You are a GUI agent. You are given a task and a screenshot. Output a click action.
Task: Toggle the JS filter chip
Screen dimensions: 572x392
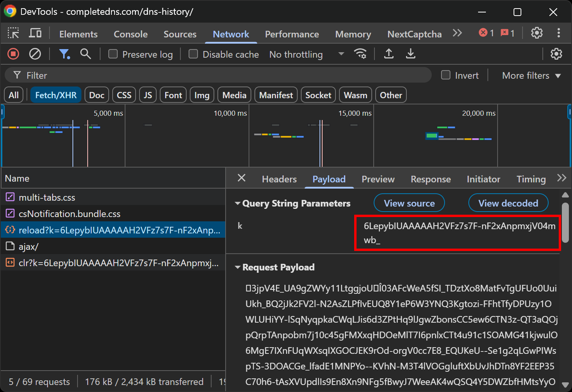pyautogui.click(x=148, y=95)
